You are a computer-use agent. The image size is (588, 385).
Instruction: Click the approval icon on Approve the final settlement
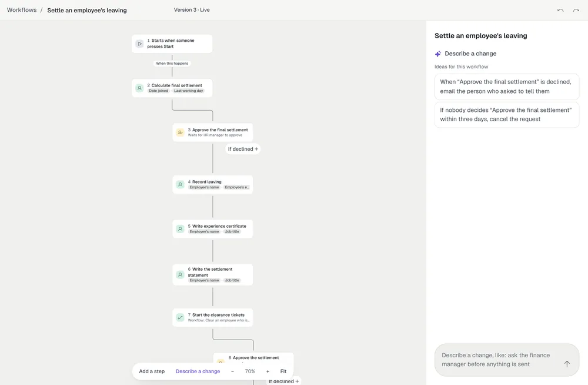point(181,132)
